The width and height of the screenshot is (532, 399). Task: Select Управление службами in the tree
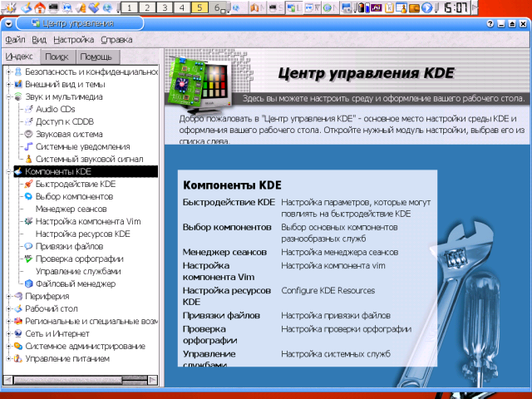[78, 271]
